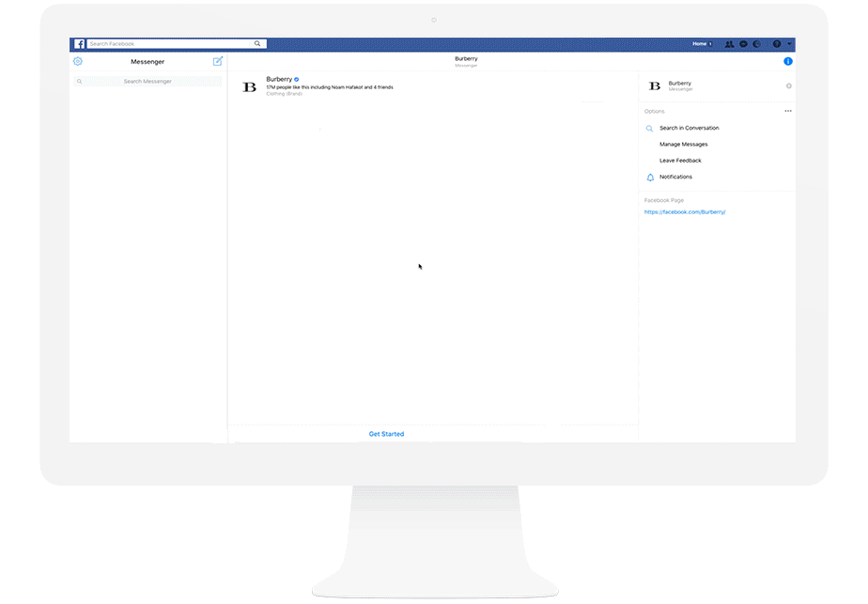Select Search in Conversation option
868x604 pixels.
pos(689,128)
